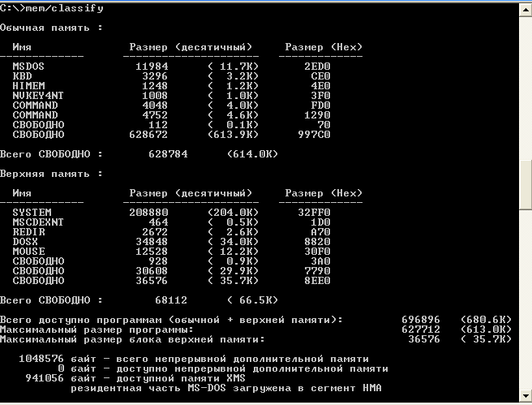The width and height of the screenshot is (532, 405).
Task: Click the hex value 8820
Action: (317, 242)
